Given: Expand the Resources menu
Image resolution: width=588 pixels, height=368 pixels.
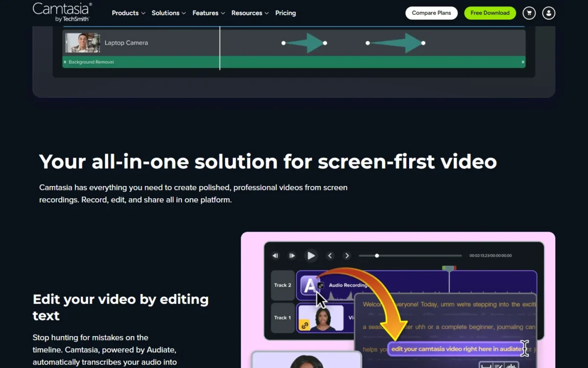Looking at the screenshot, I should coord(250,13).
